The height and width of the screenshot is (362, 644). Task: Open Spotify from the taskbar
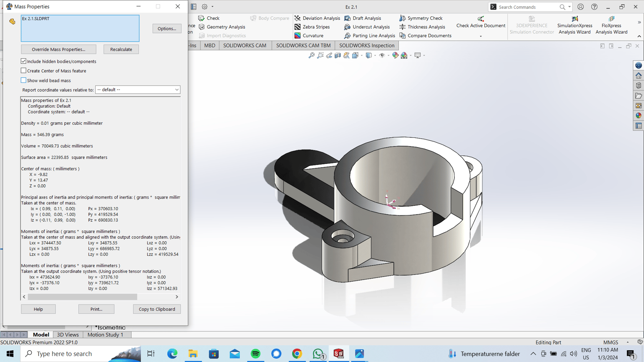(255, 354)
